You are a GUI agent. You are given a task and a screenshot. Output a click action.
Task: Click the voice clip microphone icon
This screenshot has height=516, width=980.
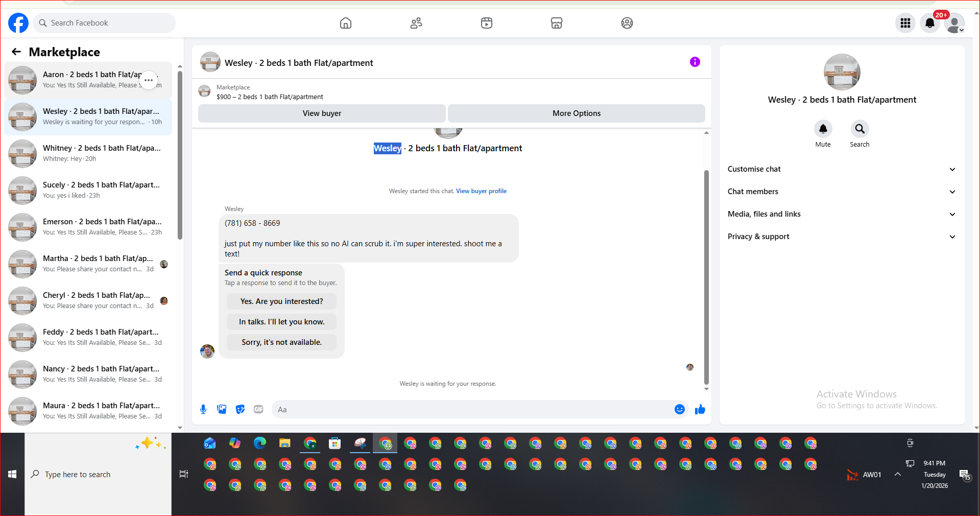pos(203,409)
